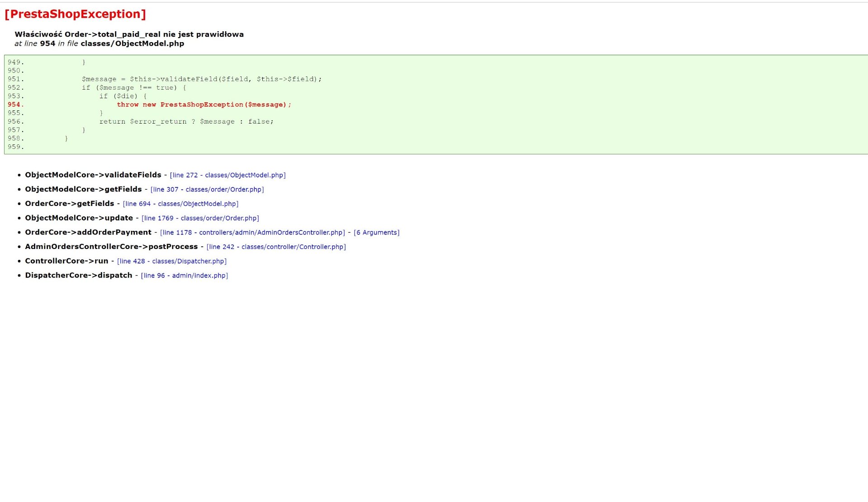868x502 pixels.
Task: Open the line 694 classes/ObjectModel.php link
Action: [x=180, y=204]
